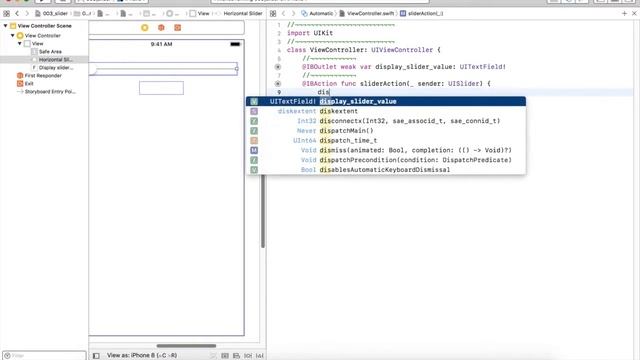Open related items grid in assistant editor
The image size is (640, 360).
point(273,13)
